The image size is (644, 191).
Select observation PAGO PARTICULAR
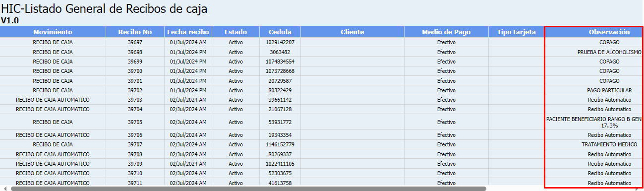point(609,90)
